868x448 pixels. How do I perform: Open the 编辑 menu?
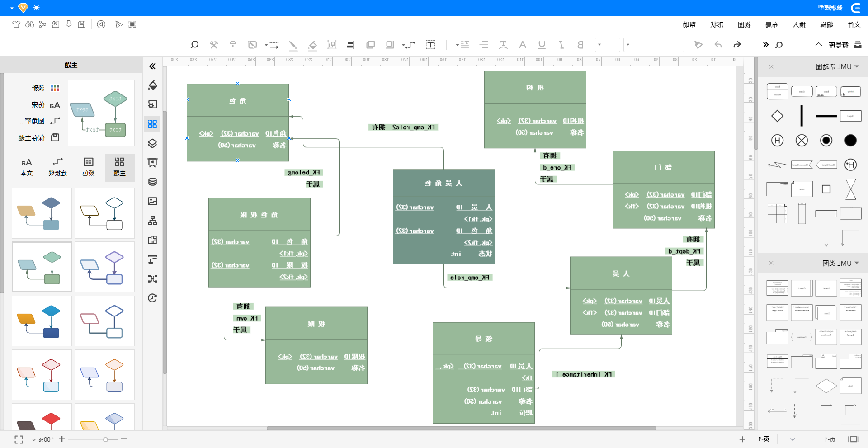[x=826, y=24]
